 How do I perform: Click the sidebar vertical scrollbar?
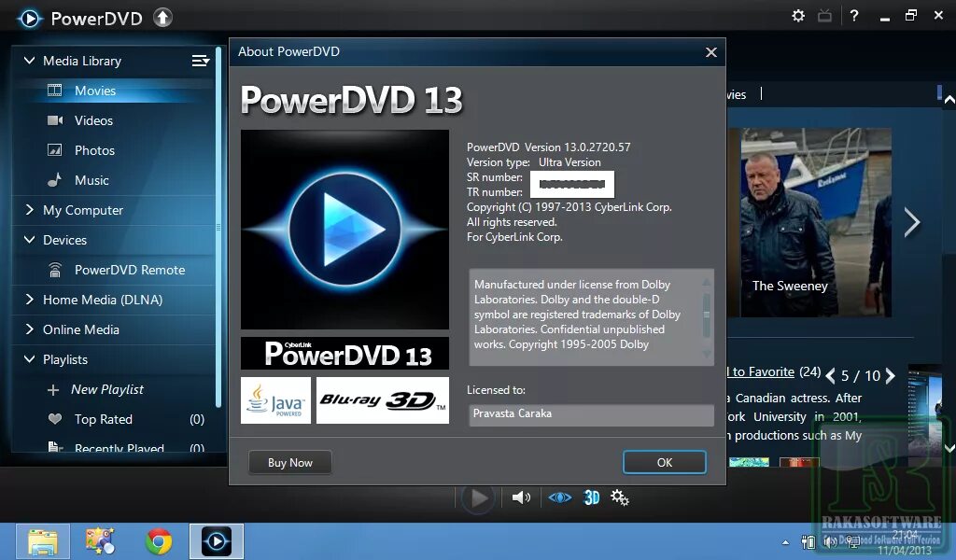point(218,227)
